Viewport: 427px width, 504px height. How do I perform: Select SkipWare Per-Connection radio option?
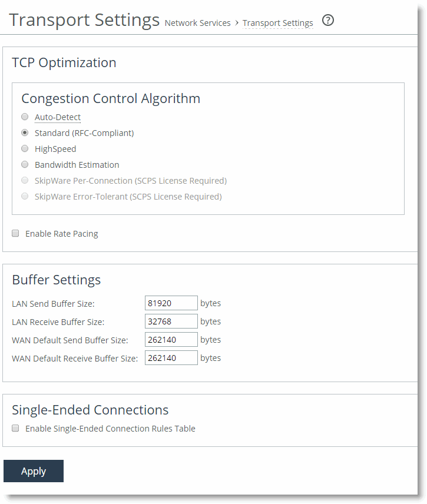25,181
